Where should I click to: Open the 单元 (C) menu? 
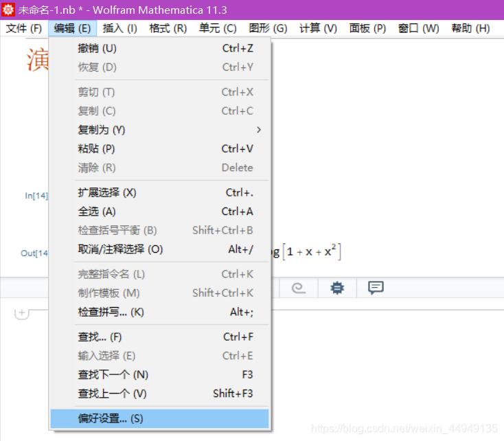tap(218, 28)
